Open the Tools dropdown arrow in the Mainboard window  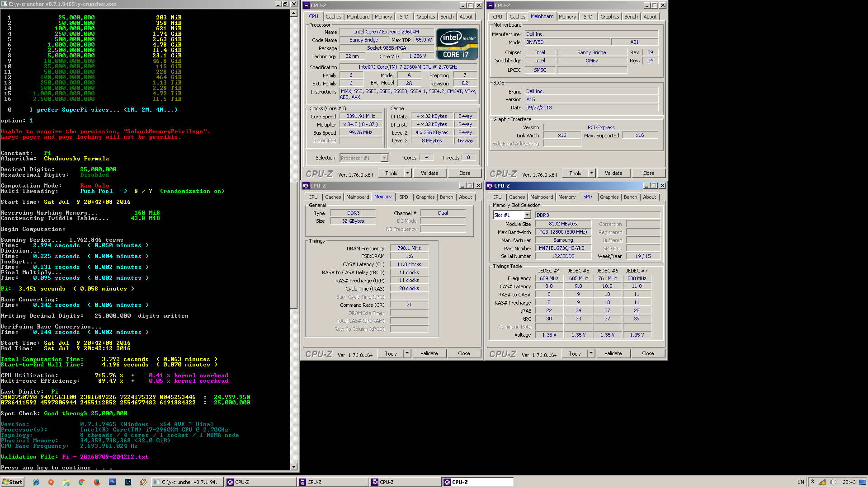pyautogui.click(x=591, y=173)
